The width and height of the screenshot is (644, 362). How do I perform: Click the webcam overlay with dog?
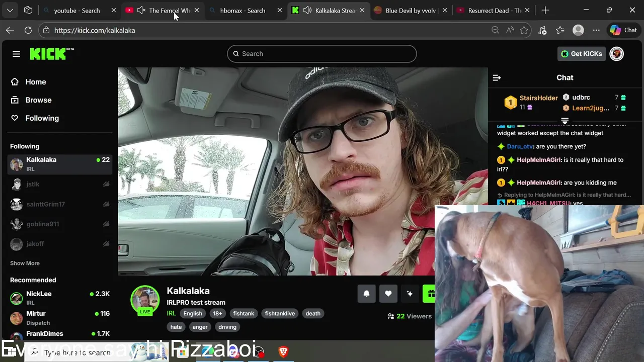(539, 283)
